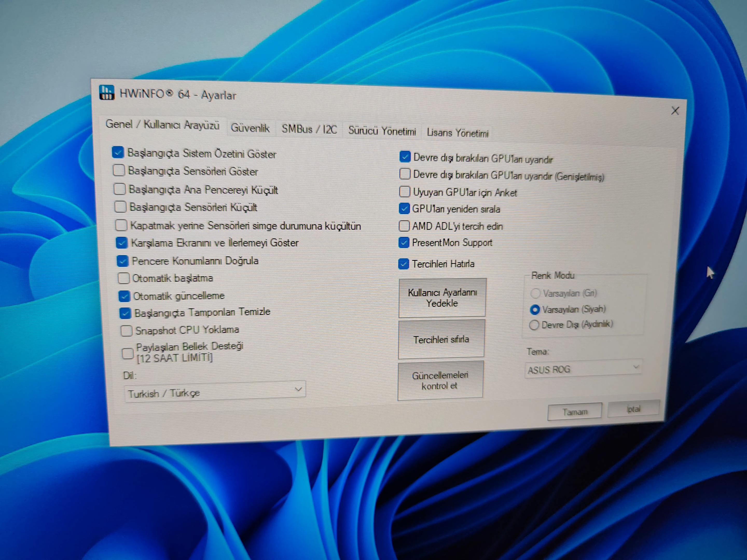Enable Otomatik başlatma checkbox
The width and height of the screenshot is (747, 560).
[124, 278]
